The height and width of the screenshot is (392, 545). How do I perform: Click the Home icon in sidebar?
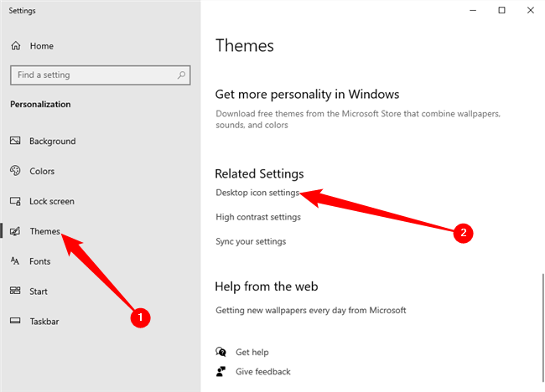coord(15,46)
